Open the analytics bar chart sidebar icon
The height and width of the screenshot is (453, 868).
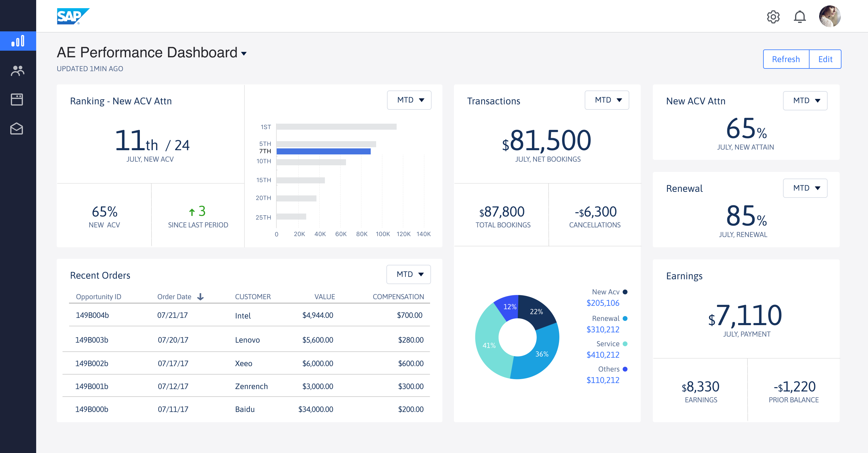pos(18,41)
